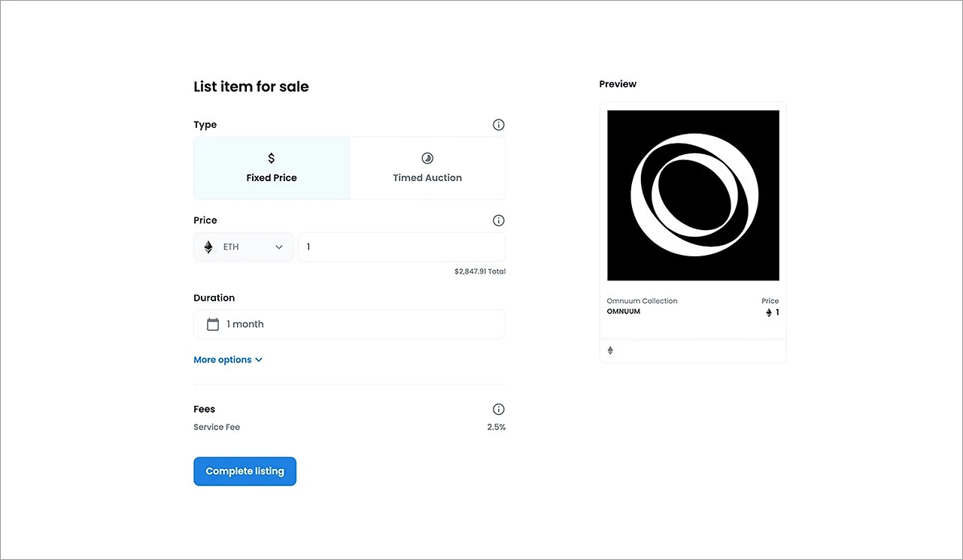Image resolution: width=963 pixels, height=560 pixels.
Task: Click the clock icon in Timed Auction
Action: point(427,158)
